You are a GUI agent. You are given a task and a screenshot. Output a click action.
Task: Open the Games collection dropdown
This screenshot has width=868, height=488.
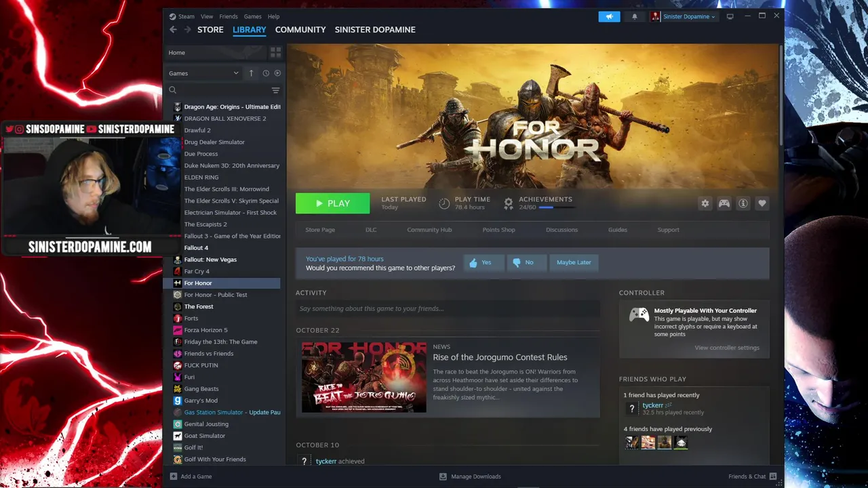click(x=204, y=73)
